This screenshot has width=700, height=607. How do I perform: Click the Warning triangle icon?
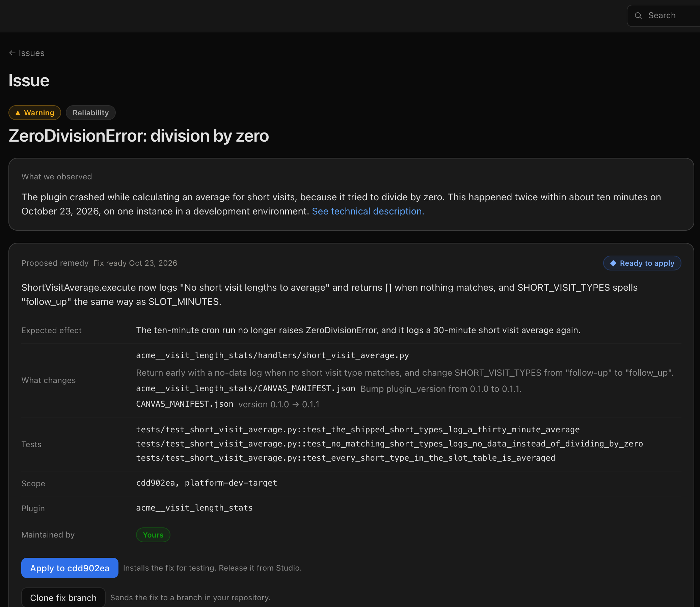pyautogui.click(x=18, y=113)
